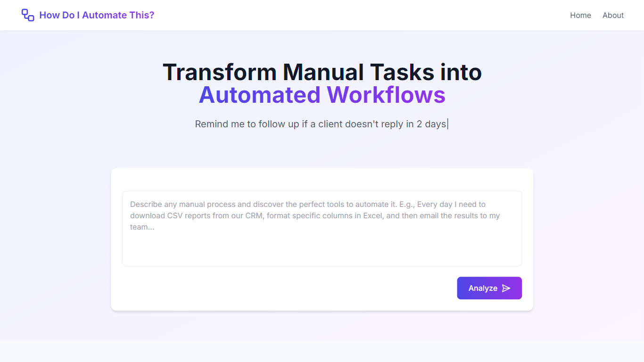Go to the Home page
The width and height of the screenshot is (644, 362).
[580, 15]
